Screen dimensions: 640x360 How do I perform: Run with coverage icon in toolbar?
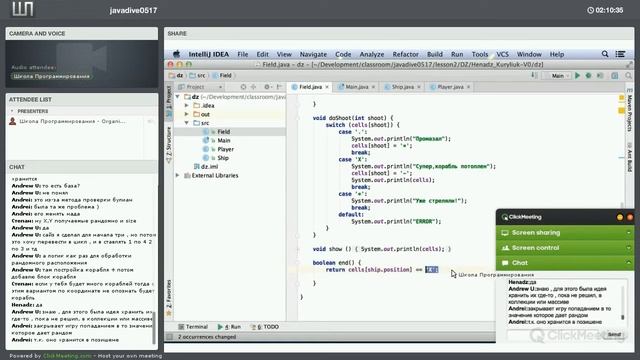coord(600,76)
